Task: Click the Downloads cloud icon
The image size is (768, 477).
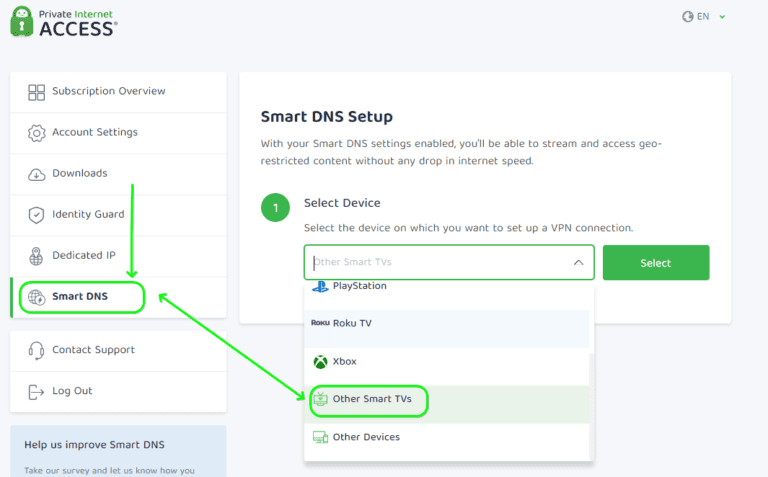Action: (x=37, y=174)
